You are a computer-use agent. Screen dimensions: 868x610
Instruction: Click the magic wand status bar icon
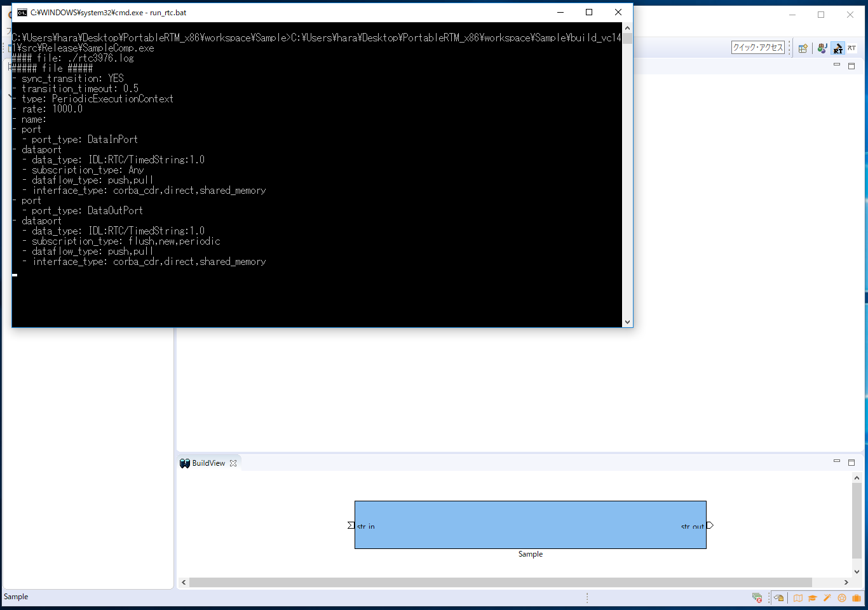pos(827,598)
